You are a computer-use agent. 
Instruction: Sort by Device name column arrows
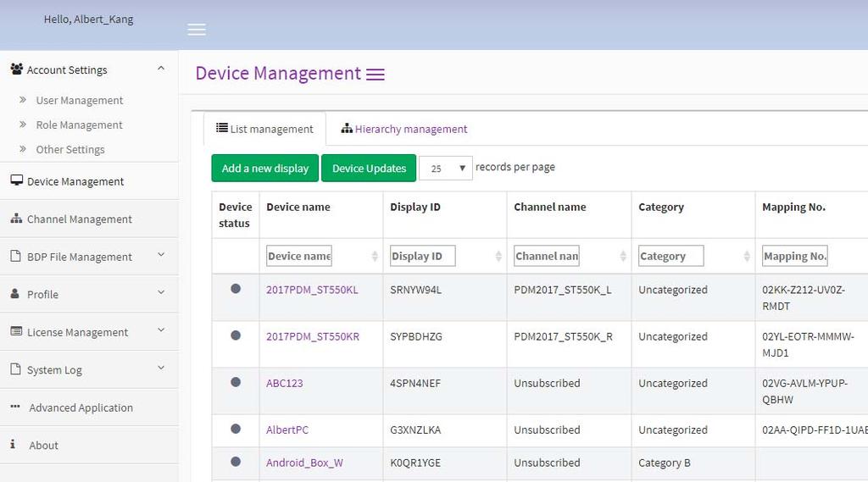[x=375, y=256]
